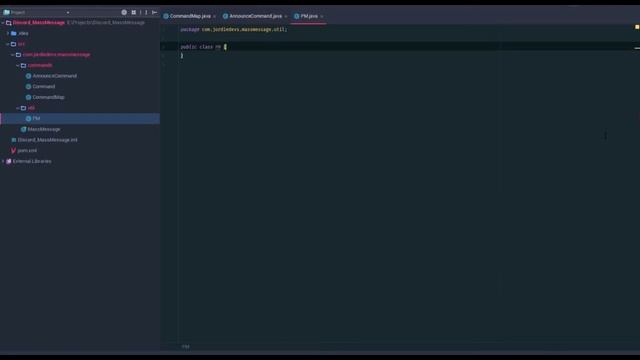The image size is (640, 360).
Task: Collapse the util package
Action: (18, 108)
